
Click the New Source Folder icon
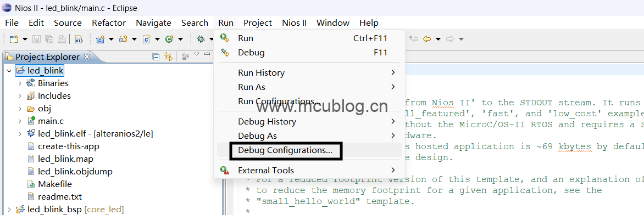pyautogui.click(x=123, y=39)
